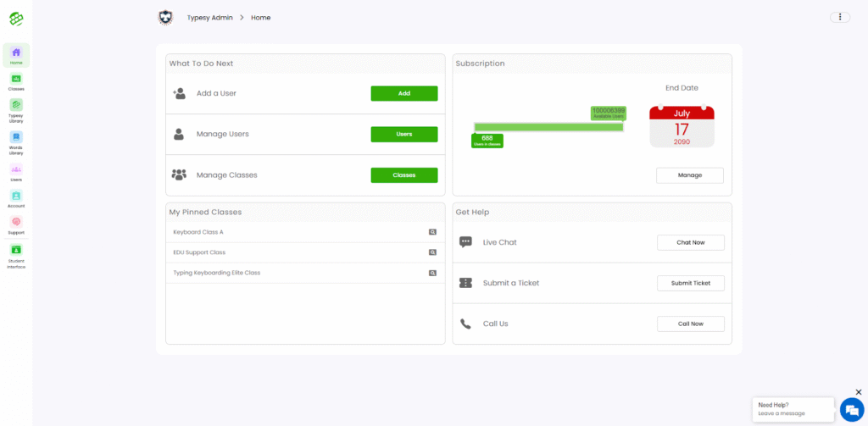Click Typesy Admin breadcrumb link
This screenshot has width=868, height=426.
211,18
